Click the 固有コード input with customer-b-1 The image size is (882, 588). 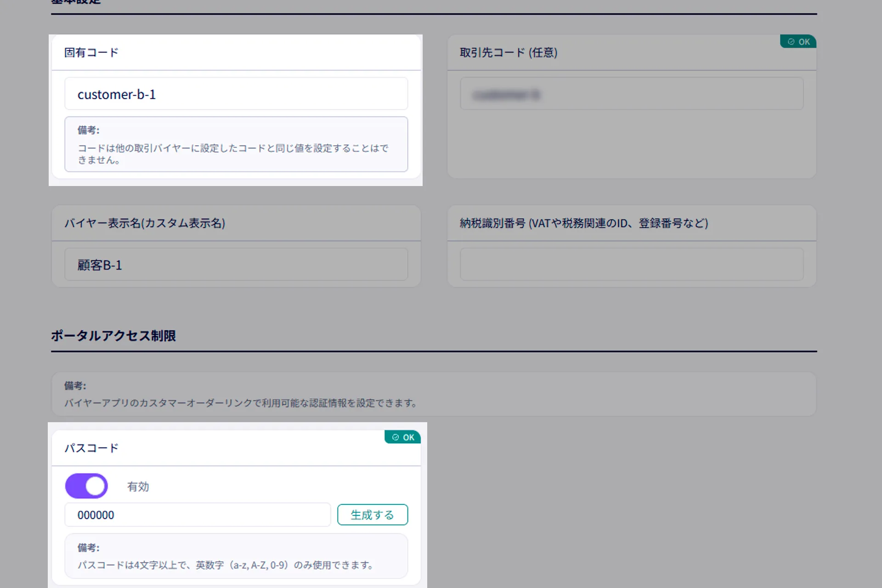pos(236,94)
